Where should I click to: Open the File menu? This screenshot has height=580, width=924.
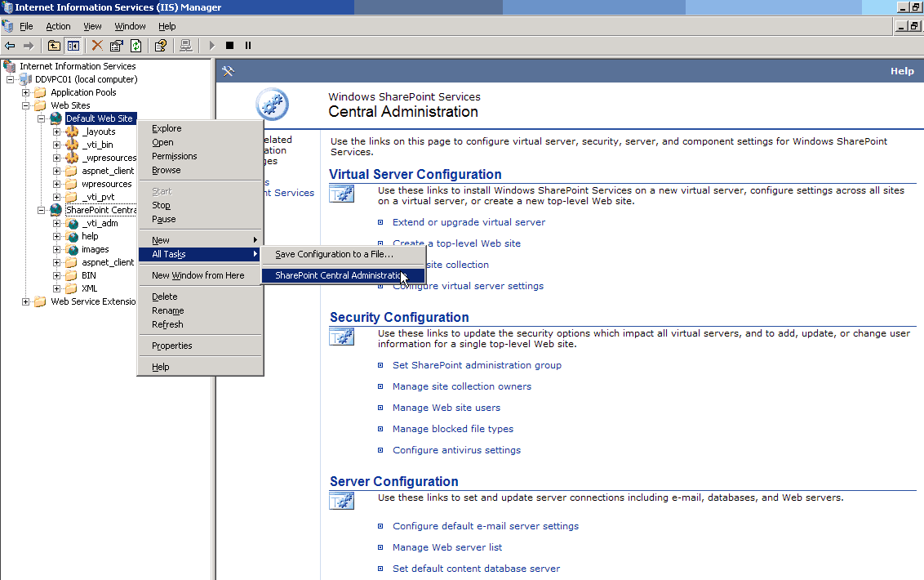click(26, 26)
